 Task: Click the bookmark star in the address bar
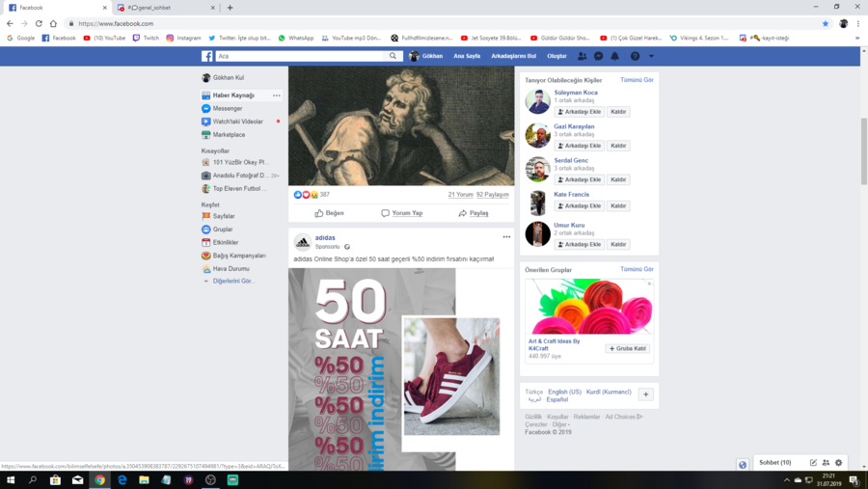(826, 24)
